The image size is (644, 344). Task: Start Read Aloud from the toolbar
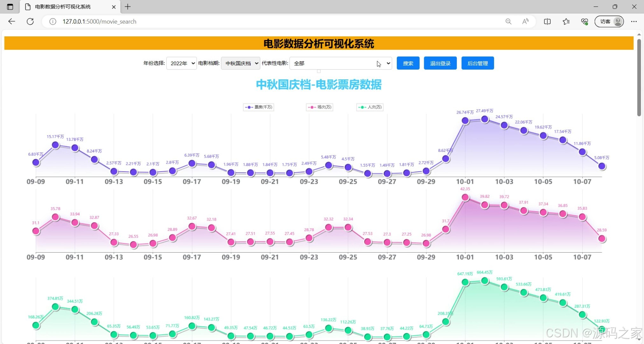coord(525,21)
